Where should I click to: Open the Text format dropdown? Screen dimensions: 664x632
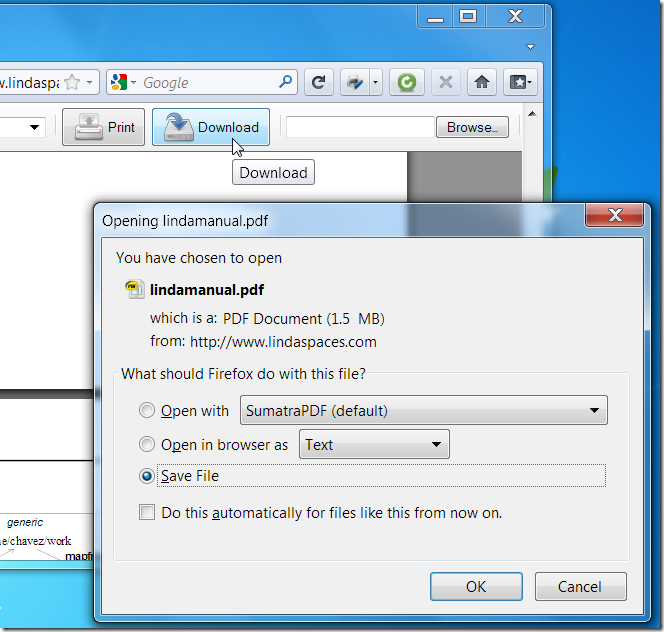point(374,444)
